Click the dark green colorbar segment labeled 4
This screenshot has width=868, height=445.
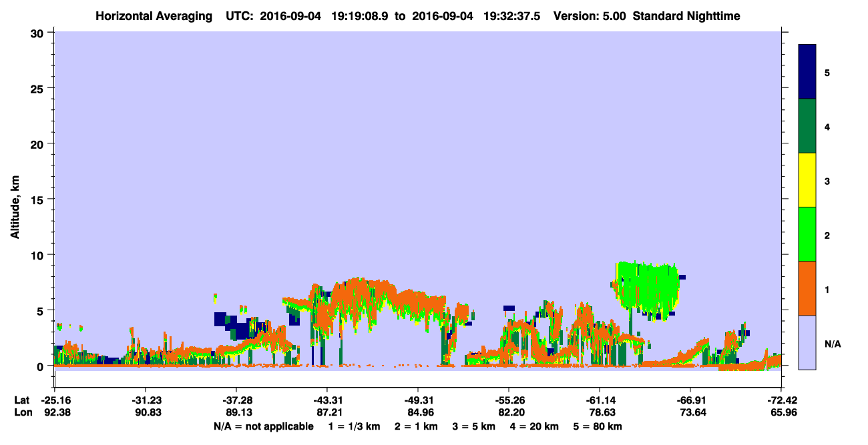pyautogui.click(x=807, y=126)
